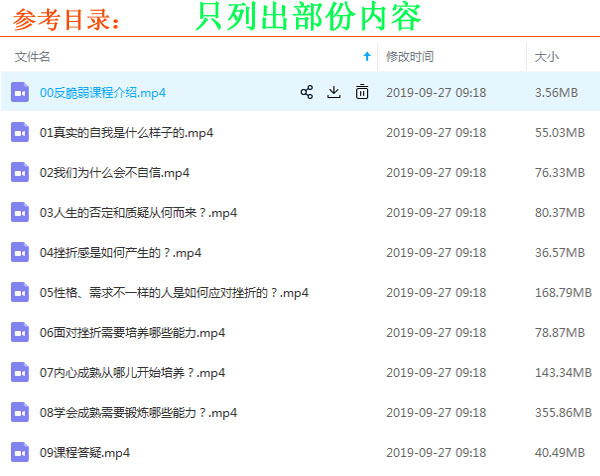Screen dimensions: 600x476
Task: Click the 09课程答疑.mp4 file name
Action: 84,452
